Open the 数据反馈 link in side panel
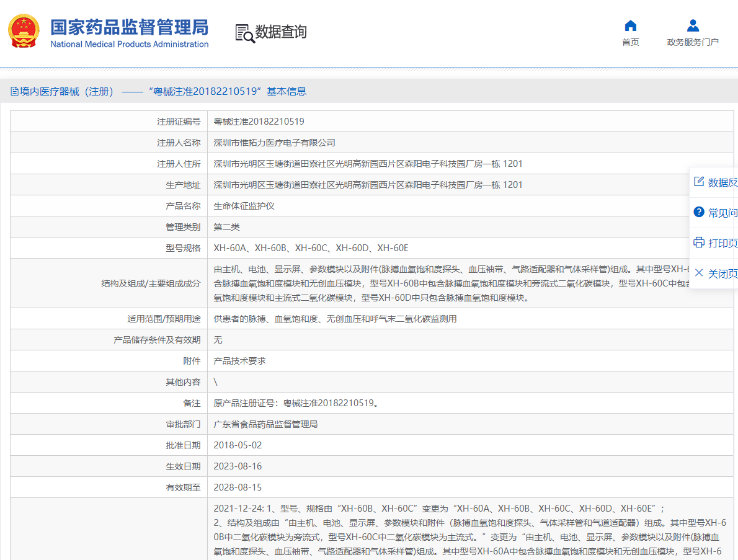 pyautogui.click(x=723, y=182)
